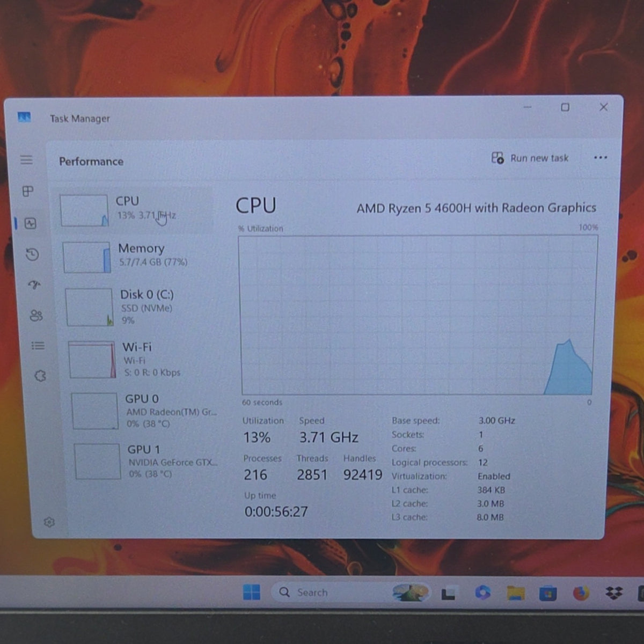Click the CPU utilization graph
644x644 pixels.
pyautogui.click(x=418, y=316)
